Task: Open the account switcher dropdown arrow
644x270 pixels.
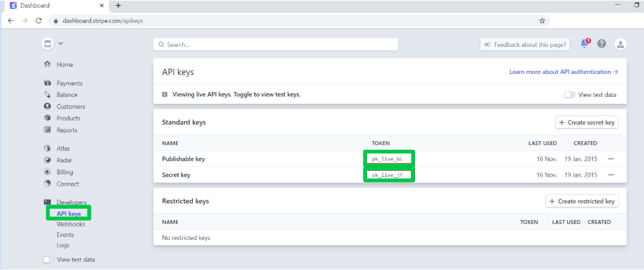Action: [x=61, y=43]
